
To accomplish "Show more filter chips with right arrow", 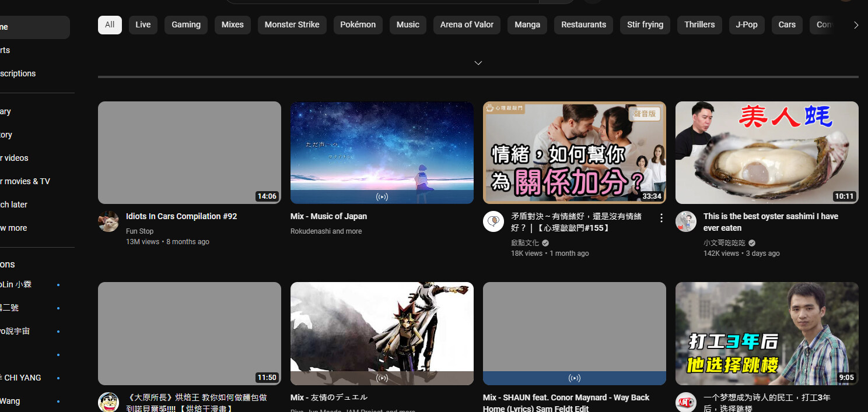I will click(x=856, y=25).
